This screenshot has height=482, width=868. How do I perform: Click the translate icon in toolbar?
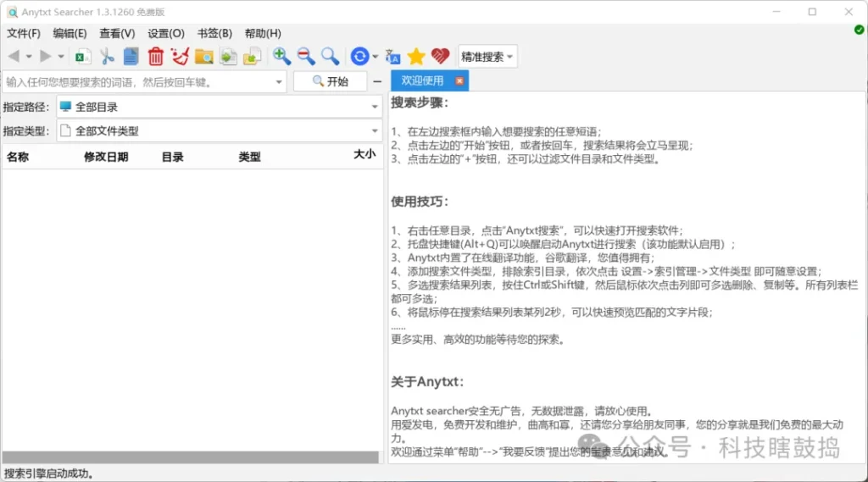(x=392, y=57)
